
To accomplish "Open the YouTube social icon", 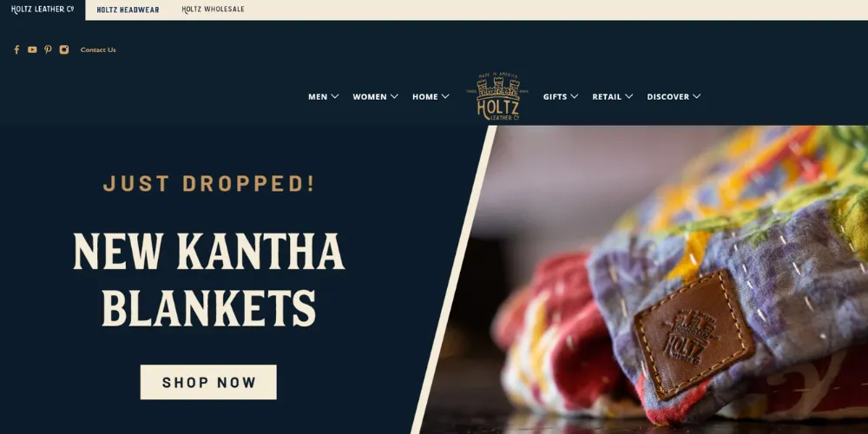I will [32, 49].
